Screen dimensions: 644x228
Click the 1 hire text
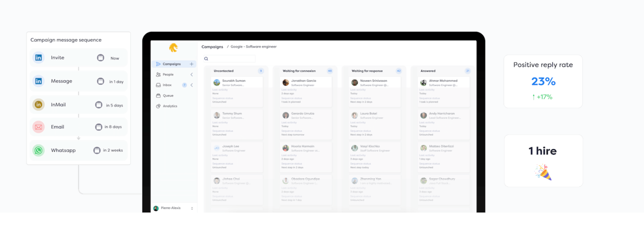tap(543, 151)
